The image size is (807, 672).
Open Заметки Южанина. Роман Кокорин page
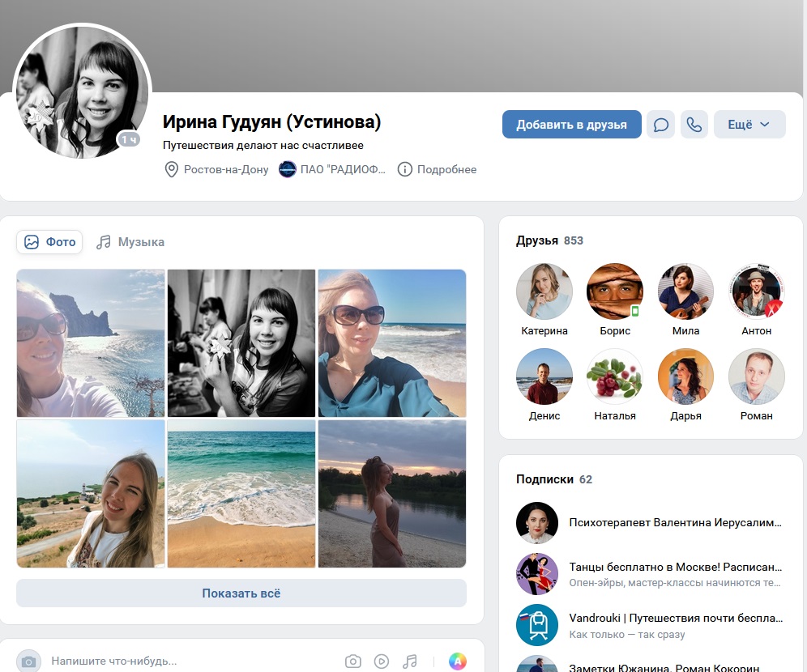click(664, 667)
